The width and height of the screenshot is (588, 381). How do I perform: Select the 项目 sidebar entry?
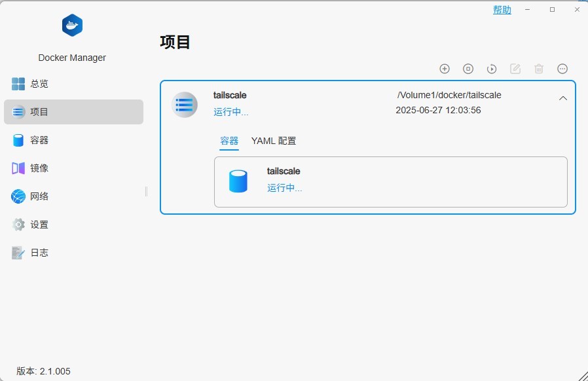(73, 112)
